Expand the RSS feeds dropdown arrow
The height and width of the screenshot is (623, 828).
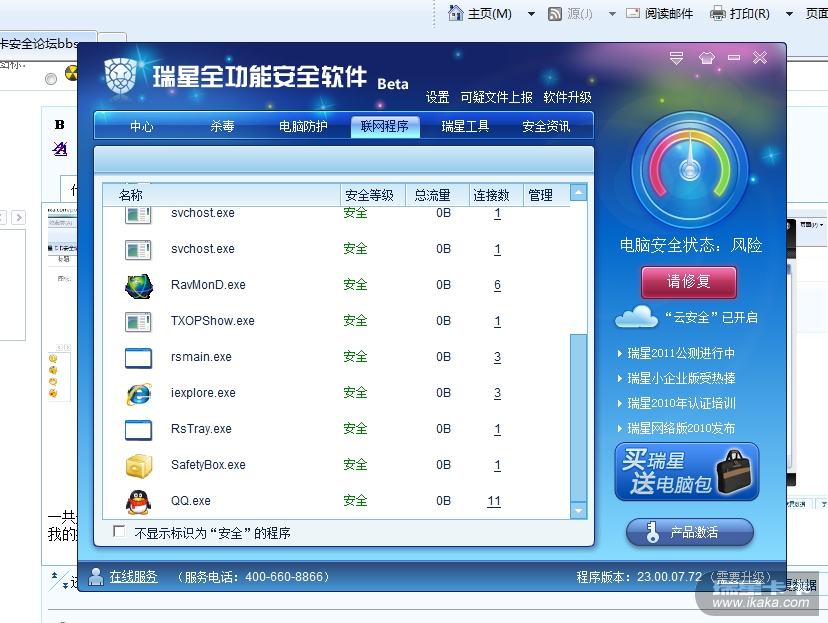612,14
